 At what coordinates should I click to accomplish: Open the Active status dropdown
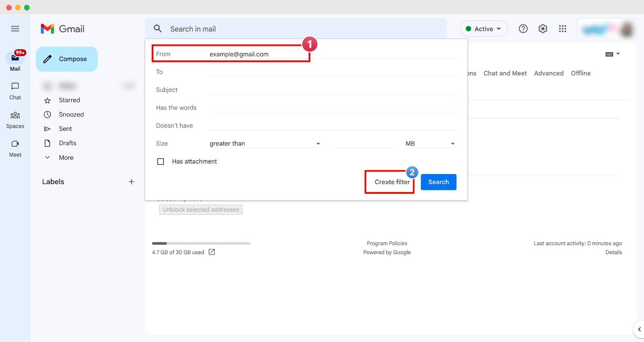484,29
